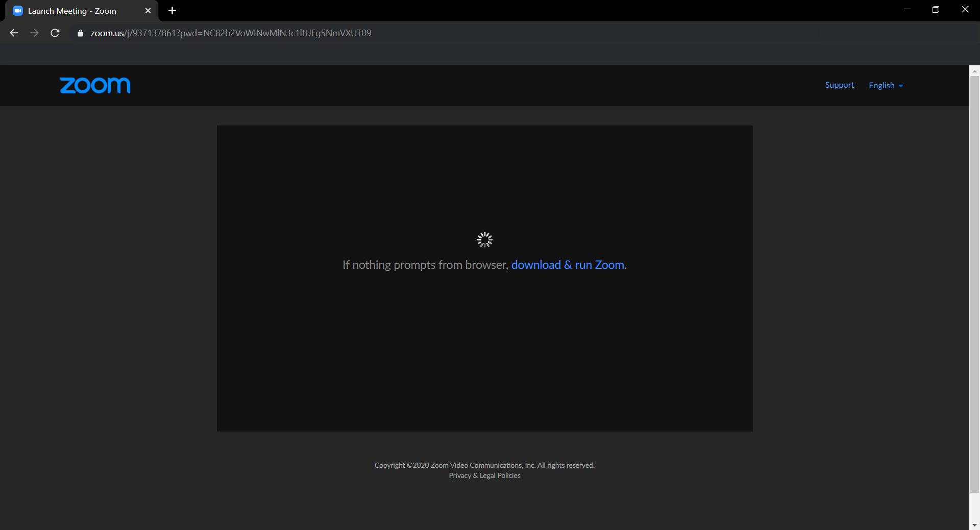Click the scrollbar up arrow
The height and width of the screenshot is (530, 980).
[974, 70]
